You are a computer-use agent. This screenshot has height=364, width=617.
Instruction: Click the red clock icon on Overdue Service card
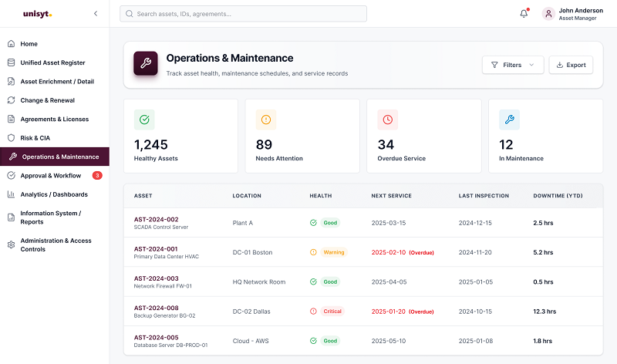tap(388, 120)
